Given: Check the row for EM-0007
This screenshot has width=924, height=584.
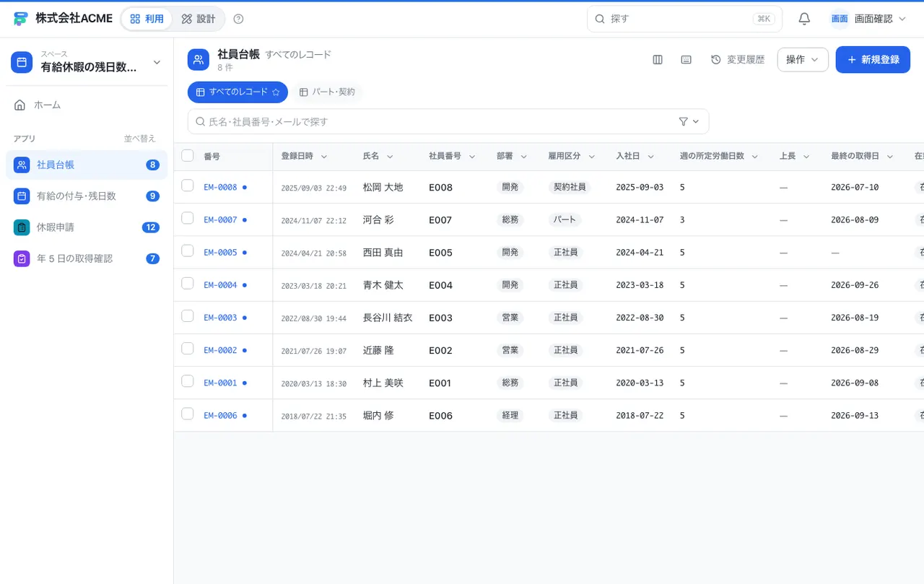Looking at the screenshot, I should tap(188, 218).
